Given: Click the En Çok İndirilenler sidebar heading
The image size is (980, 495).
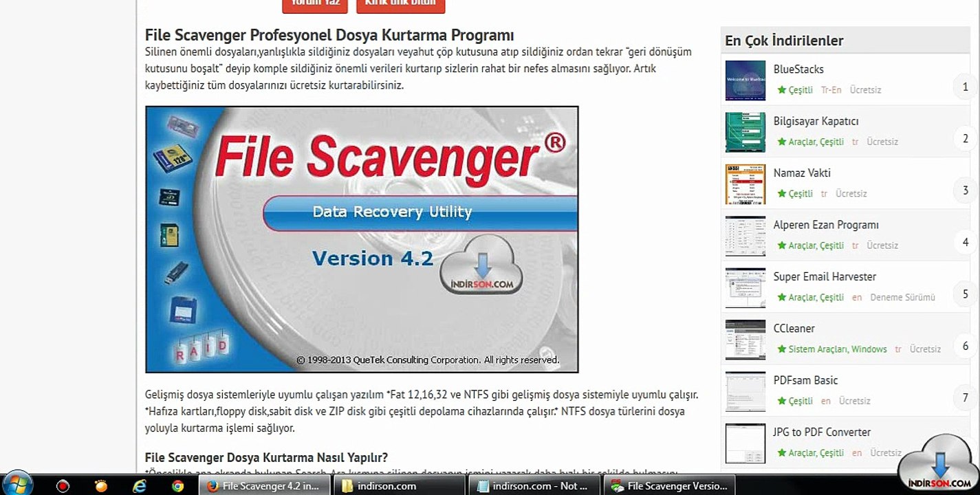Looking at the screenshot, I should tap(784, 41).
